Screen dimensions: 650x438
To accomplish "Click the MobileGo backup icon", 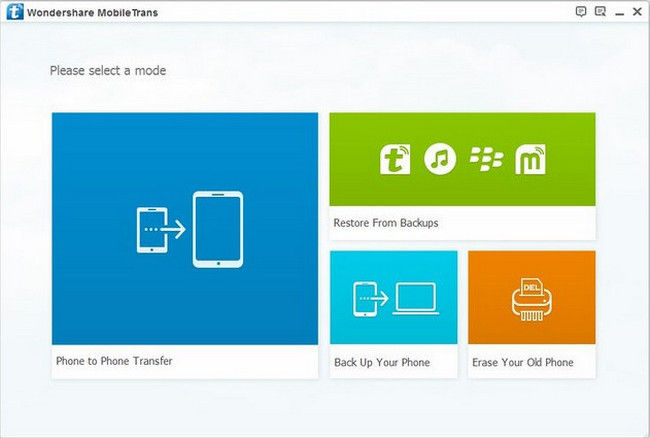I will (x=530, y=159).
